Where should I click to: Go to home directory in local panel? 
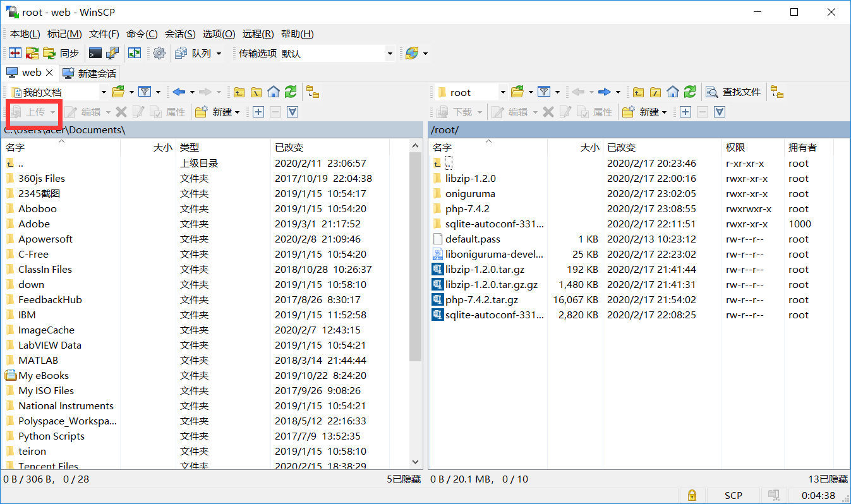(274, 92)
